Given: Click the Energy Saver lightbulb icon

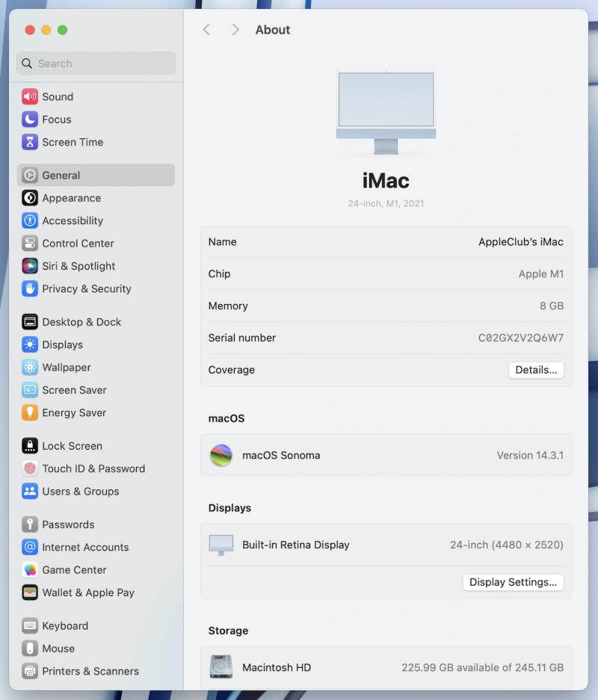Looking at the screenshot, I should point(30,412).
